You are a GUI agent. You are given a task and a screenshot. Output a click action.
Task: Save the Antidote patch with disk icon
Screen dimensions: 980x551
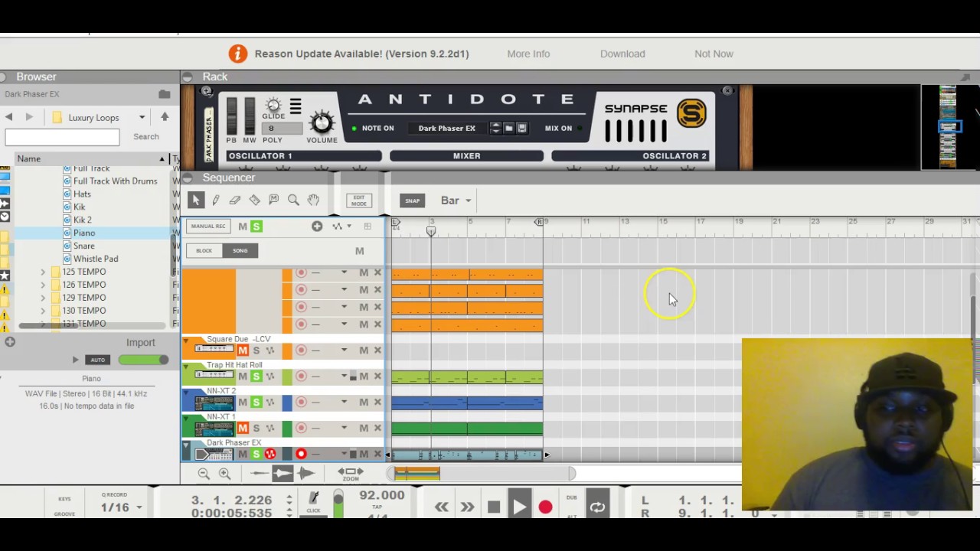click(x=522, y=129)
